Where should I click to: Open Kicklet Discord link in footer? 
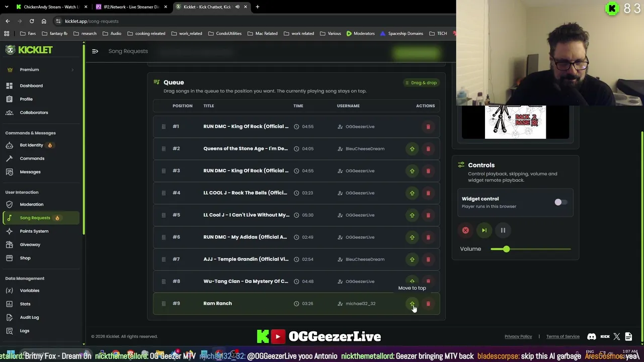(592, 336)
